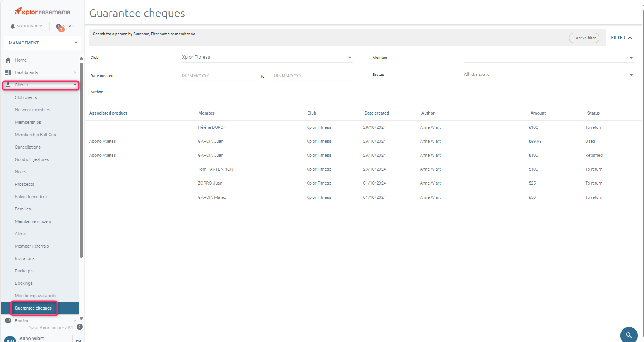644x342 pixels.
Task: Expand the Dashboards submenu arrow
Action: [x=75, y=72]
